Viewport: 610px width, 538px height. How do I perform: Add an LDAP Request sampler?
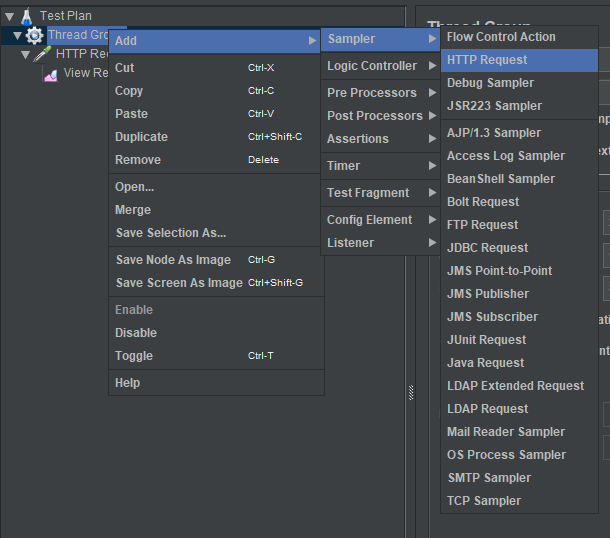(x=519, y=409)
